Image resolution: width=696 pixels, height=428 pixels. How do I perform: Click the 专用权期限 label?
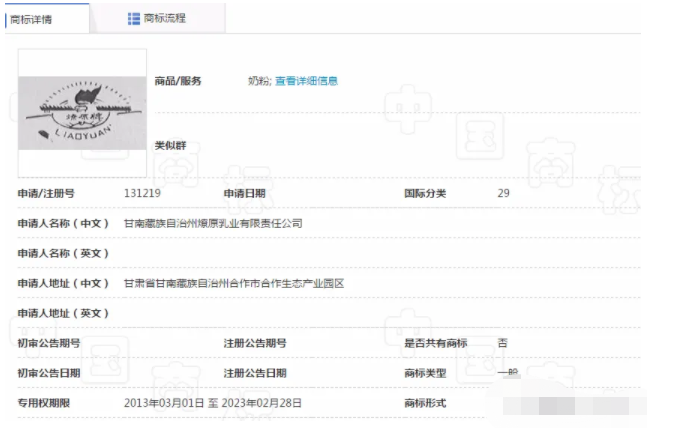tap(44, 403)
